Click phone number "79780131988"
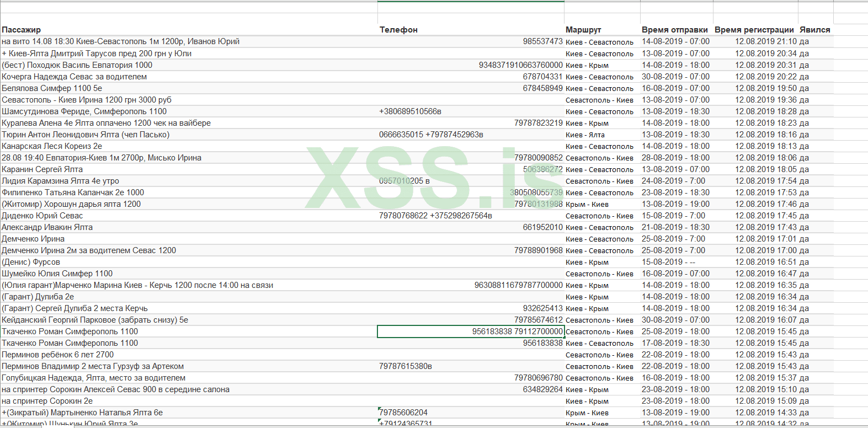Screen dimensions: 868x428 pyautogui.click(x=539, y=204)
